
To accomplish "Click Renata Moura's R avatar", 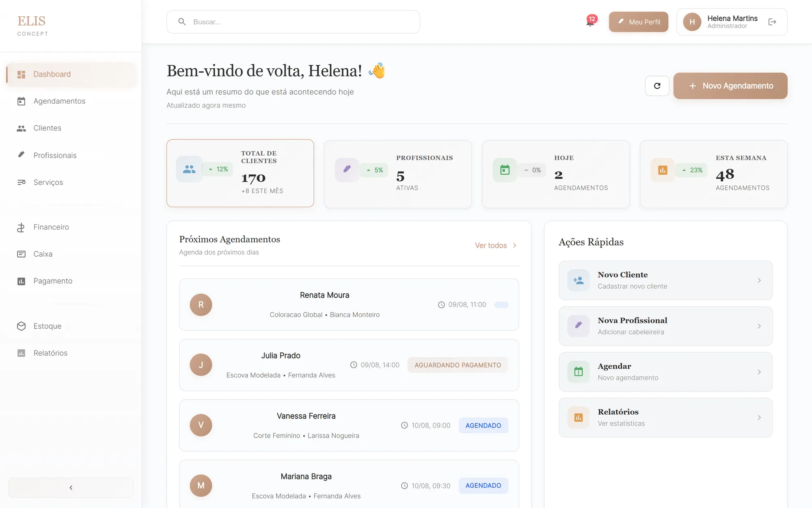I will point(201,305).
